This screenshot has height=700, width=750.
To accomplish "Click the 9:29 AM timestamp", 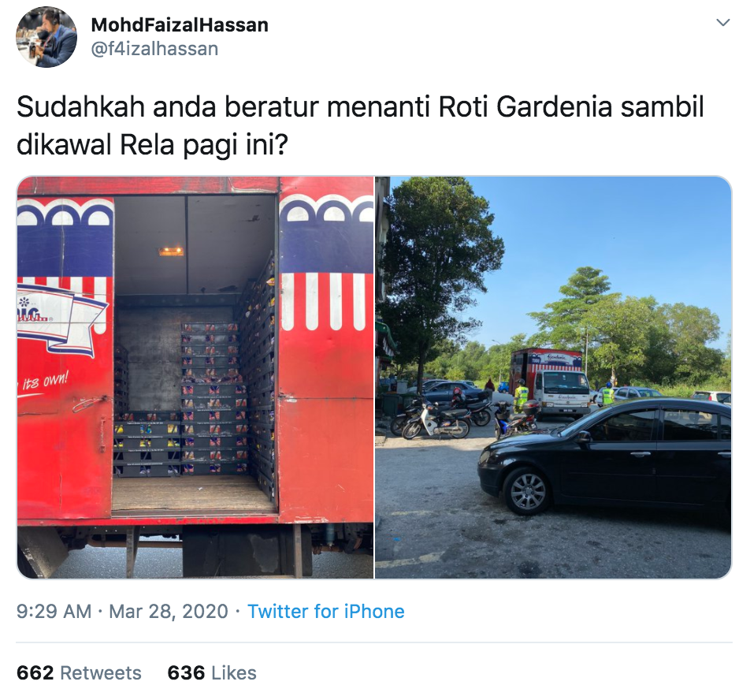I will click(54, 612).
